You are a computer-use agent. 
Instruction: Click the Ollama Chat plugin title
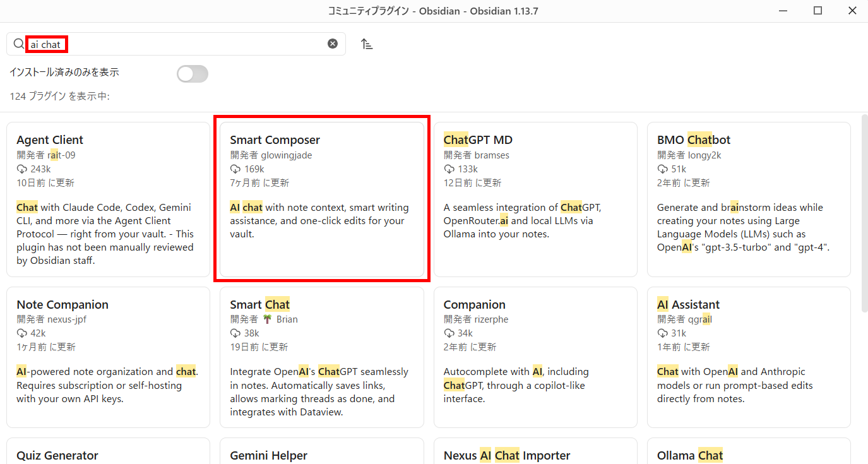coord(690,455)
